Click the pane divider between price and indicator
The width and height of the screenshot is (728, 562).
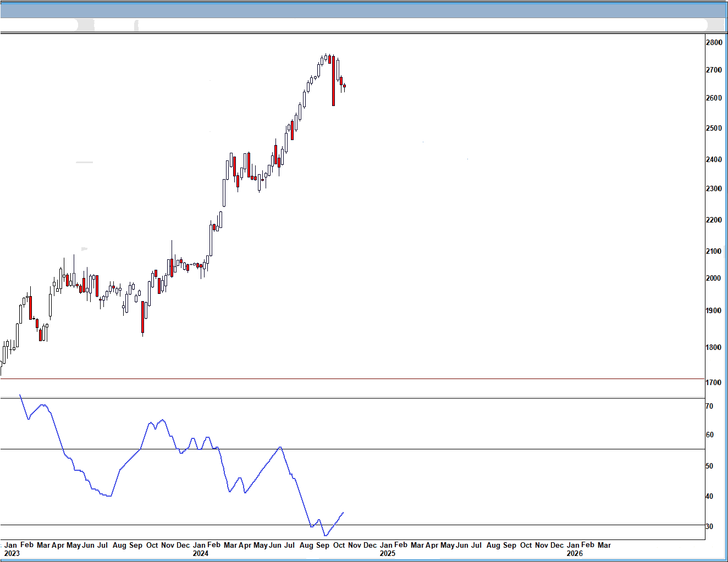[352, 379]
